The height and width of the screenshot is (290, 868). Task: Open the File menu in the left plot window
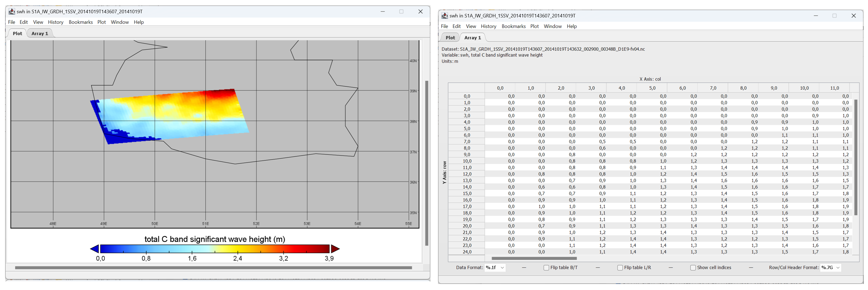[x=12, y=22]
